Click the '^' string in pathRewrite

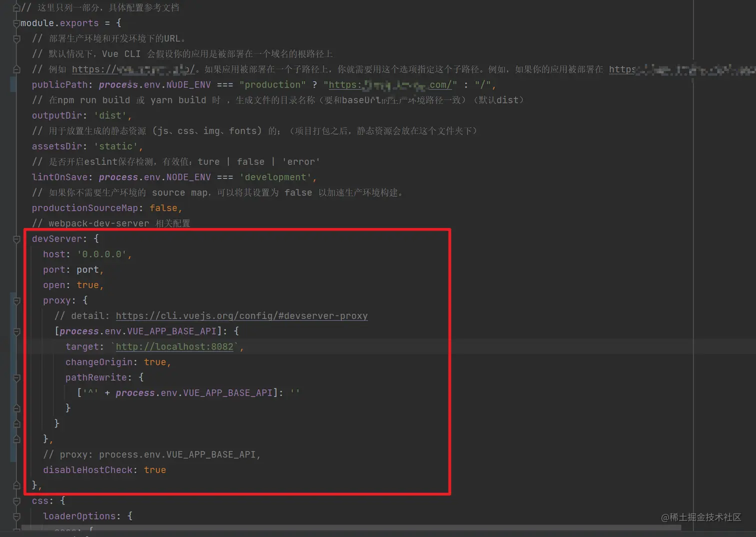(90, 393)
